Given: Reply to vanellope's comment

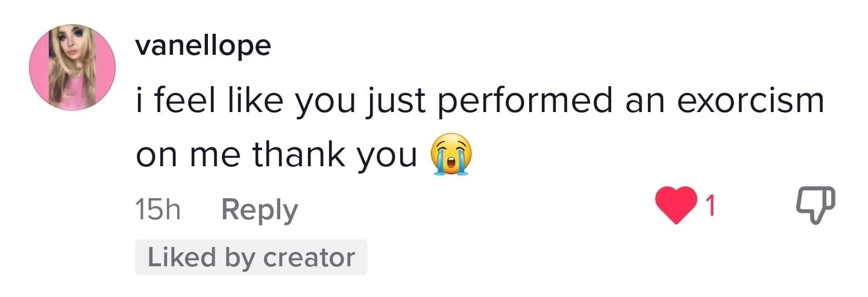Looking at the screenshot, I should [260, 210].
